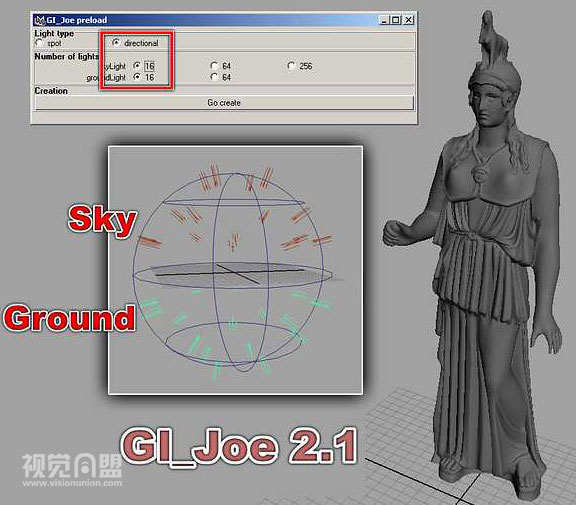Close the GI_Joe preload window
The image size is (576, 505).
coord(408,20)
